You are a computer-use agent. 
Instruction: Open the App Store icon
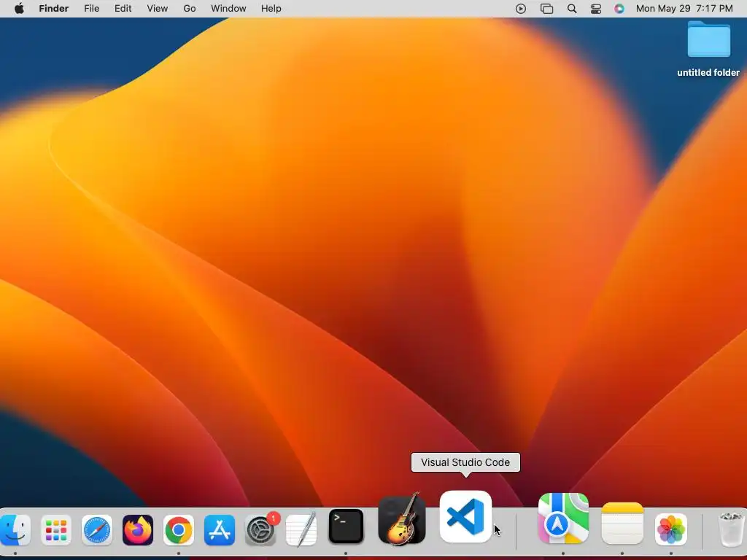coord(220,529)
